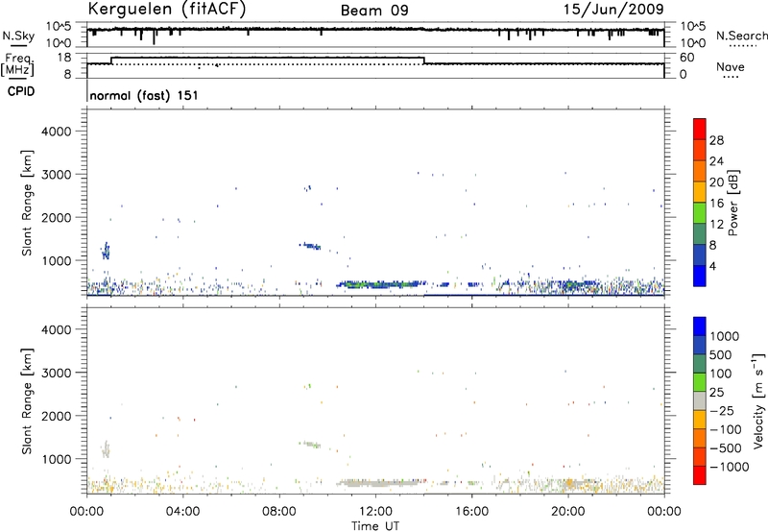Click the '-500' label on the velocity colorbar
The image size is (768, 532).
point(725,447)
